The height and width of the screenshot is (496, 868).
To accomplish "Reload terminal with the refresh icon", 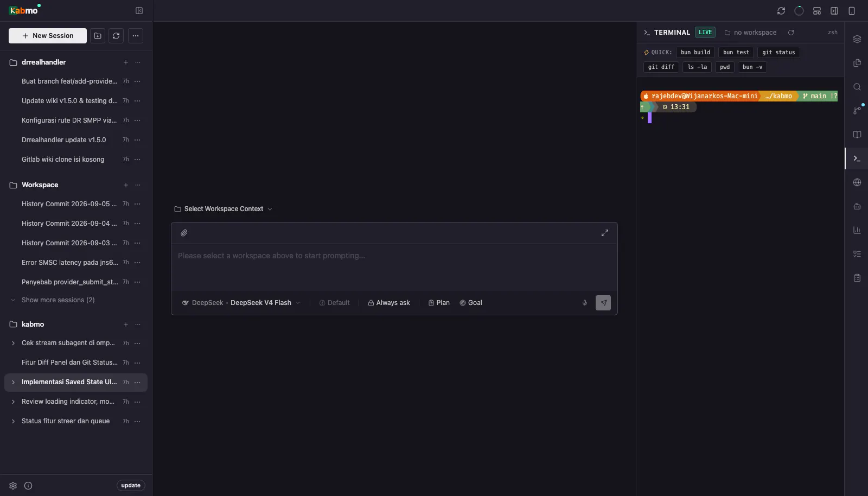I will pyautogui.click(x=791, y=33).
